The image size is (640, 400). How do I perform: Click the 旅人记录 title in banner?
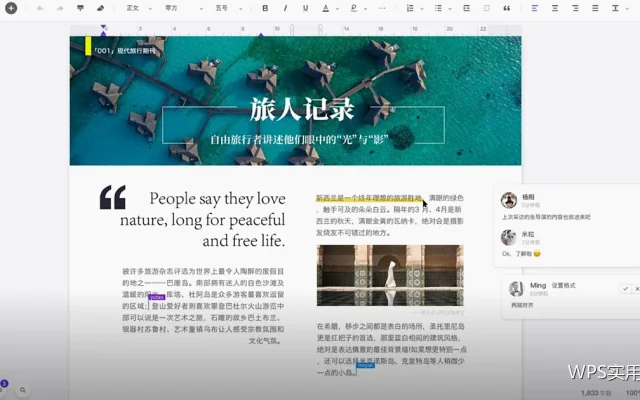coord(302,109)
